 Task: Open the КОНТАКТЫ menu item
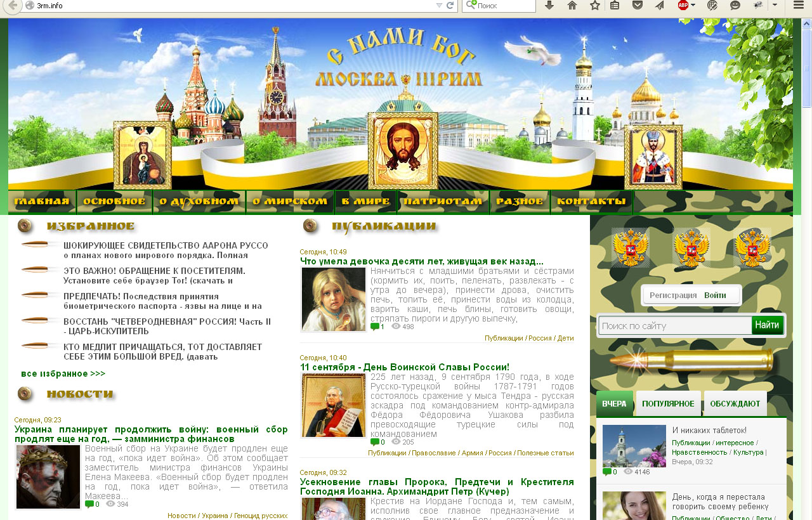pos(591,202)
